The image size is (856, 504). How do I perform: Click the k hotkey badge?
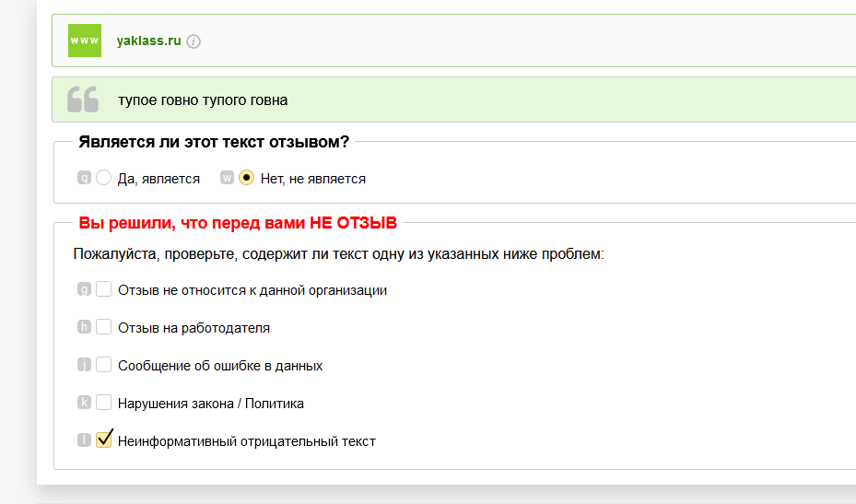[x=84, y=403]
